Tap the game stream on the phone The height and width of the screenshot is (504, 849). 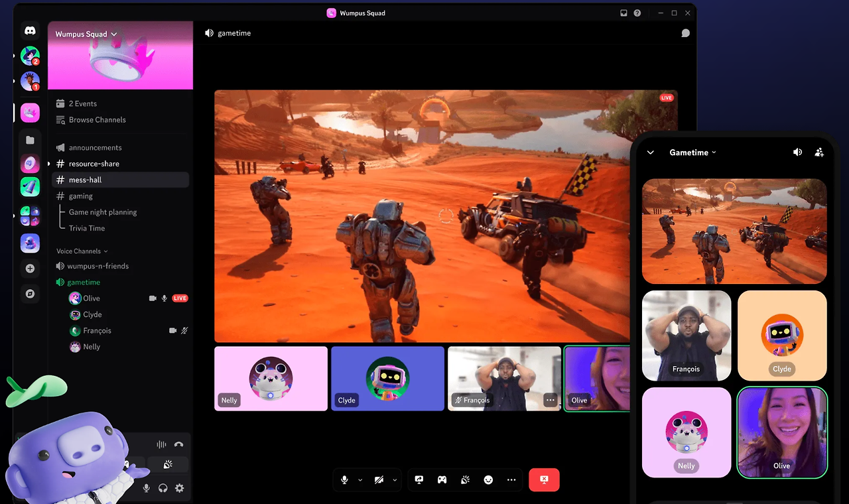734,231
